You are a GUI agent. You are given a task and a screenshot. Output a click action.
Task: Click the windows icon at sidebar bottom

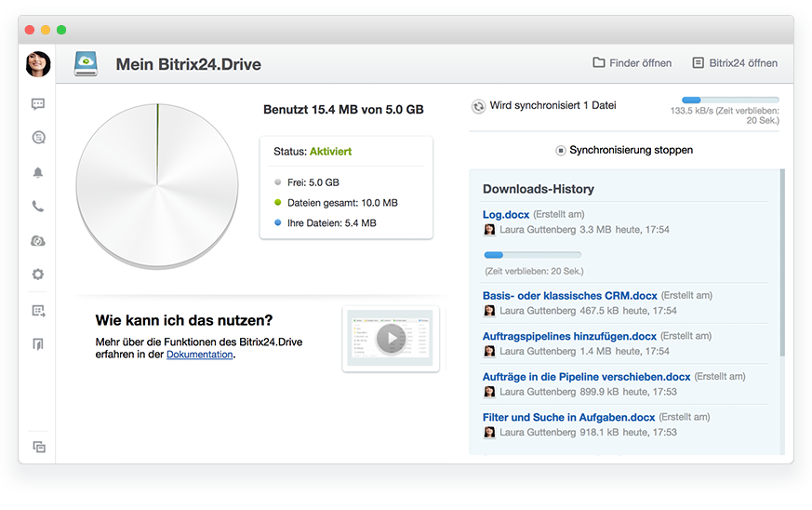tap(39, 447)
